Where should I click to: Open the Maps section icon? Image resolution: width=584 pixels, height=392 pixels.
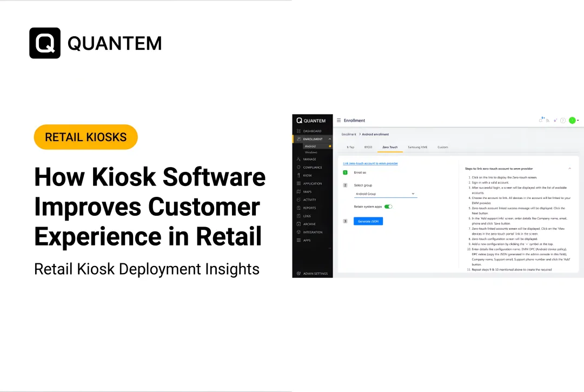tap(298, 192)
